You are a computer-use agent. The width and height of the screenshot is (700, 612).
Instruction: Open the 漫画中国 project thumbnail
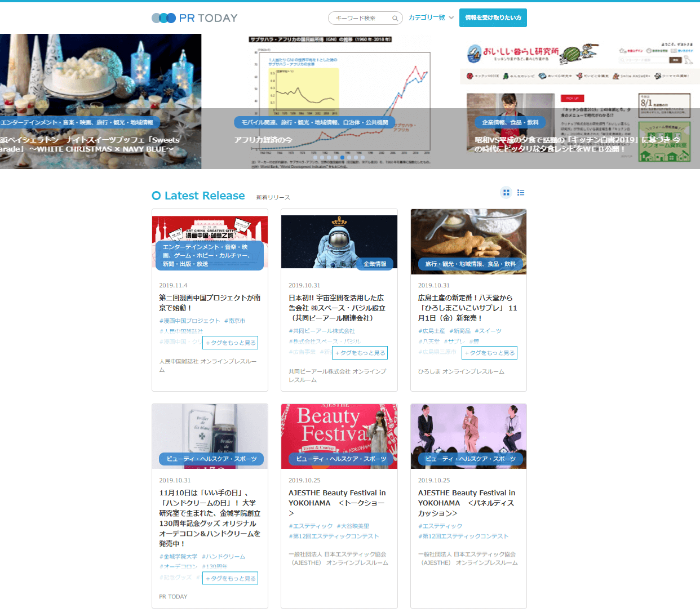pyautogui.click(x=210, y=242)
